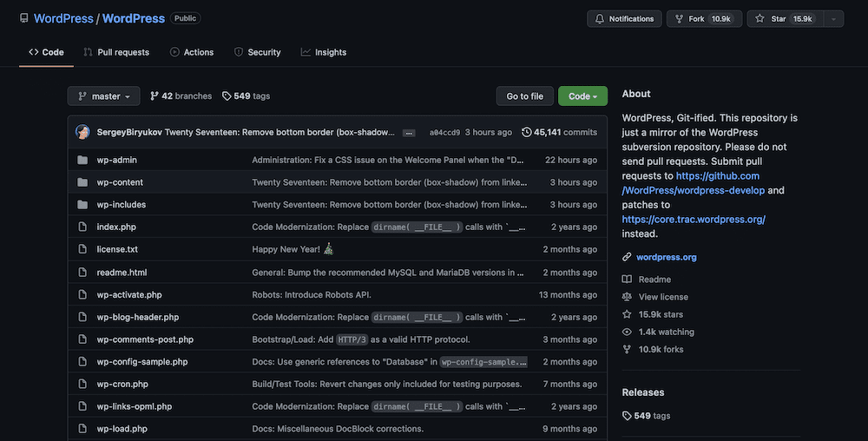Click the wp-includes folder icon
This screenshot has width=868, height=441.
coord(82,205)
